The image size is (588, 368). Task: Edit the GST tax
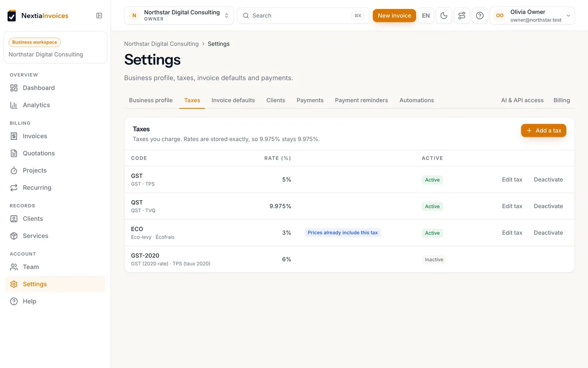click(x=512, y=180)
